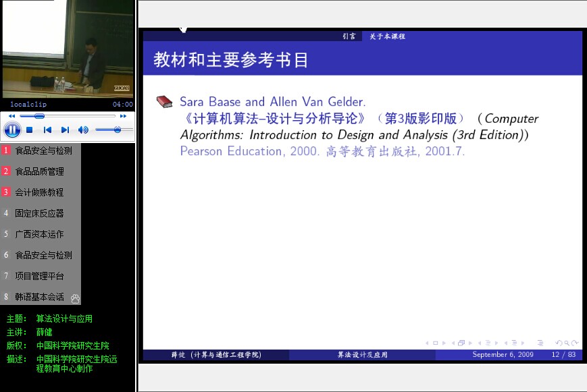Viewport: 587px width, 392px height.
Task: Open list item 3 会计做账教程
Action: tap(41, 192)
